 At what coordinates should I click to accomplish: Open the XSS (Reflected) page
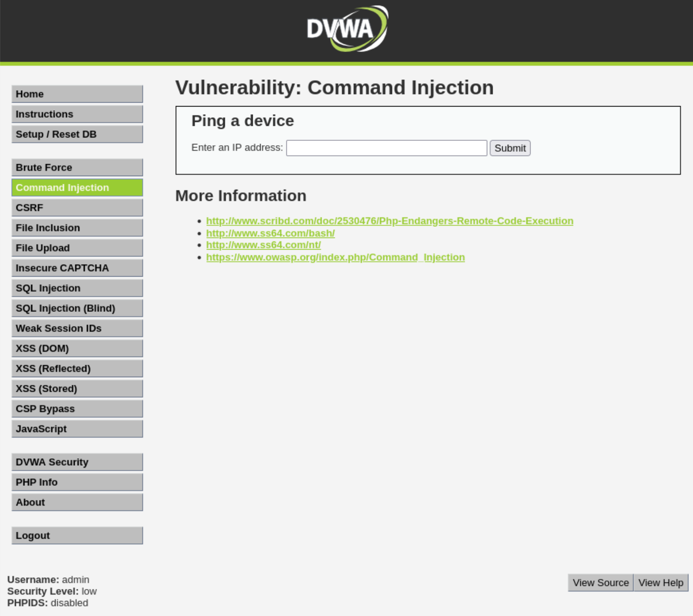click(77, 369)
